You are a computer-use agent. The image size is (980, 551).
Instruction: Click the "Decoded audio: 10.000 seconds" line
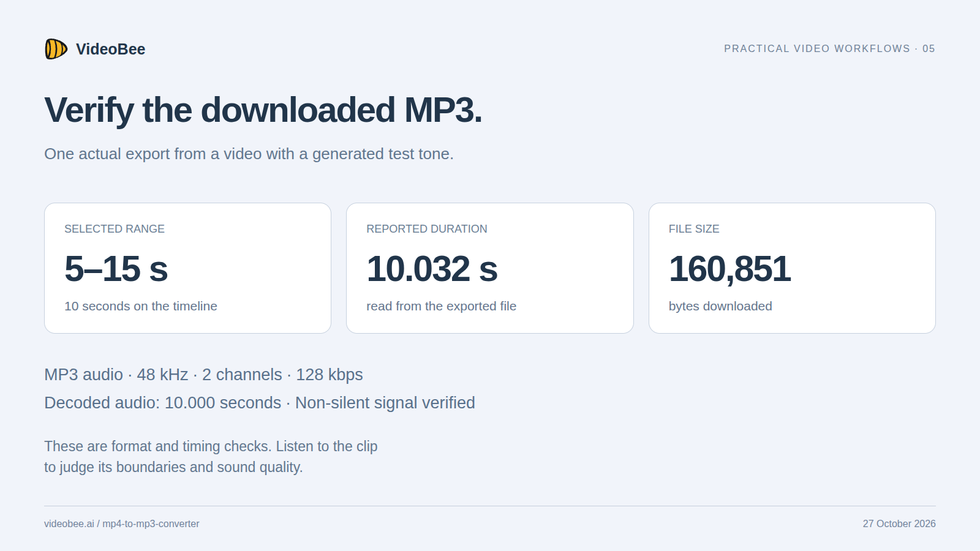tap(260, 403)
